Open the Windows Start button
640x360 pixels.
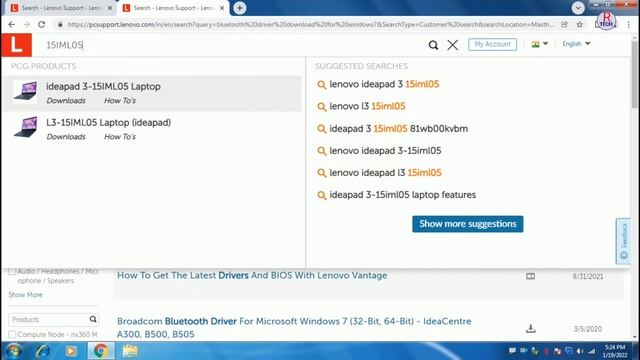click(x=13, y=351)
